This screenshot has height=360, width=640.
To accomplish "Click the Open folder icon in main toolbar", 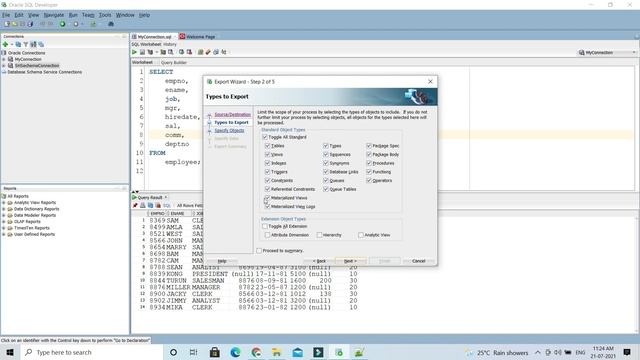I will 15,24.
